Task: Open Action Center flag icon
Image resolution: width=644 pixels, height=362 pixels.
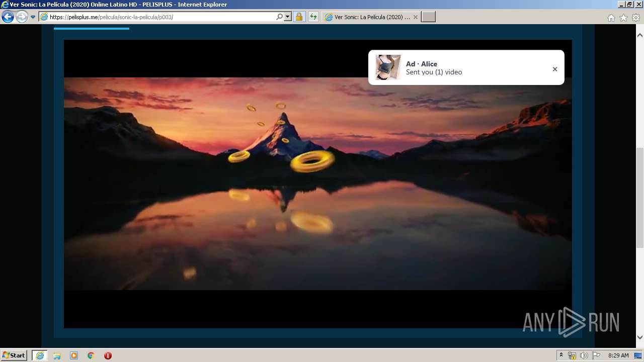Action: [x=596, y=355]
